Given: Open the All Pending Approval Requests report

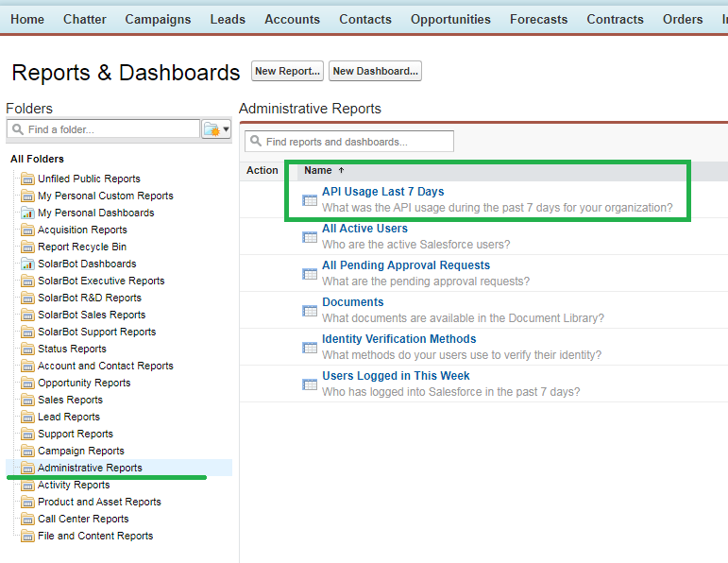Looking at the screenshot, I should [406, 264].
